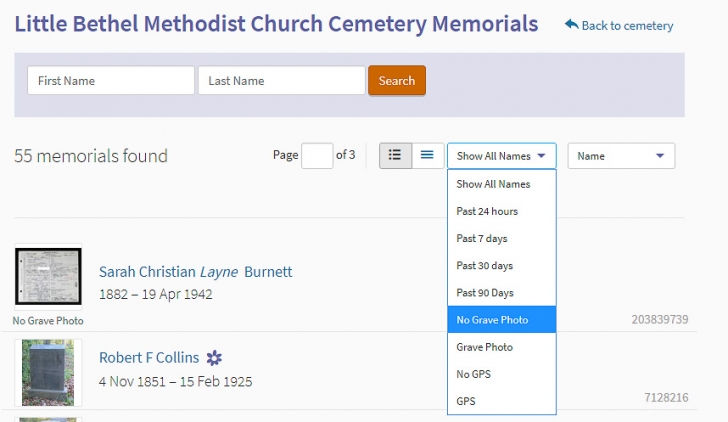728x422 pixels.
Task: Open Sarah Christian Layne Burnett memorial
Action: point(195,272)
